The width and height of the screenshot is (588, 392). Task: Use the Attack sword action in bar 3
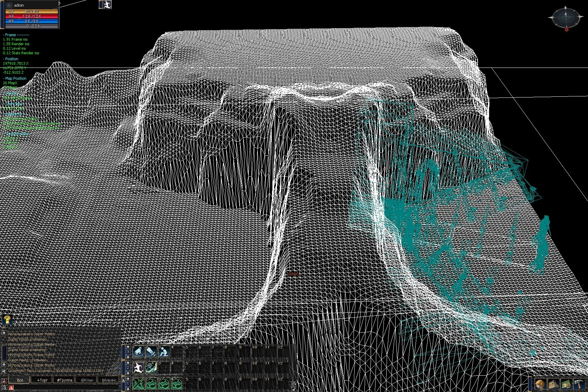tap(151, 352)
